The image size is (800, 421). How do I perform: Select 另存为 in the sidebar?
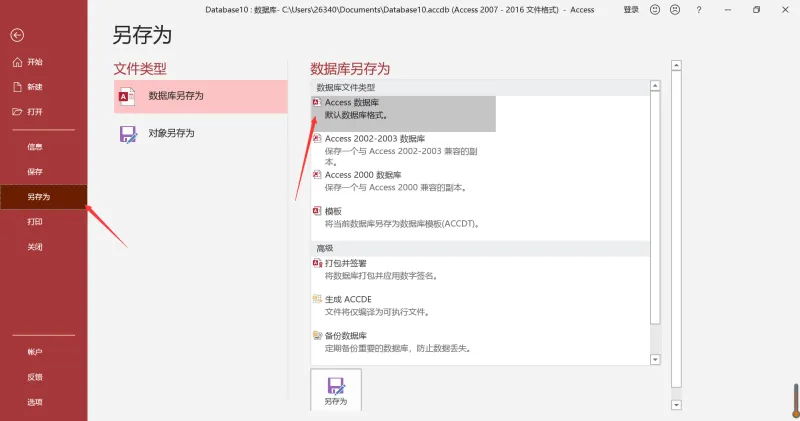(x=43, y=197)
